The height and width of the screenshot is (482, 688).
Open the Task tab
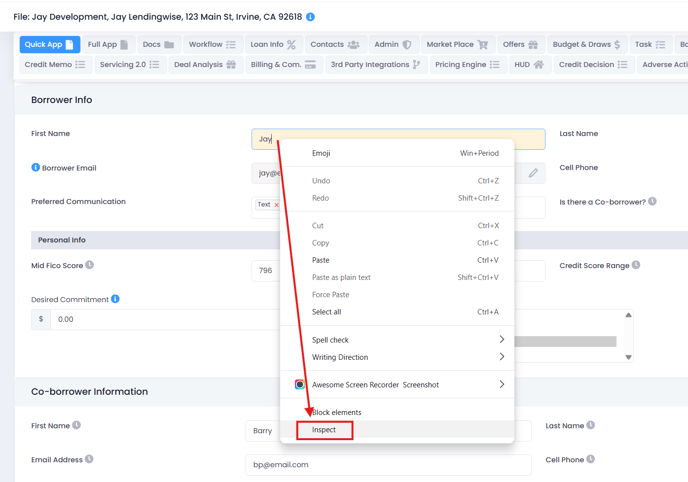tap(651, 44)
